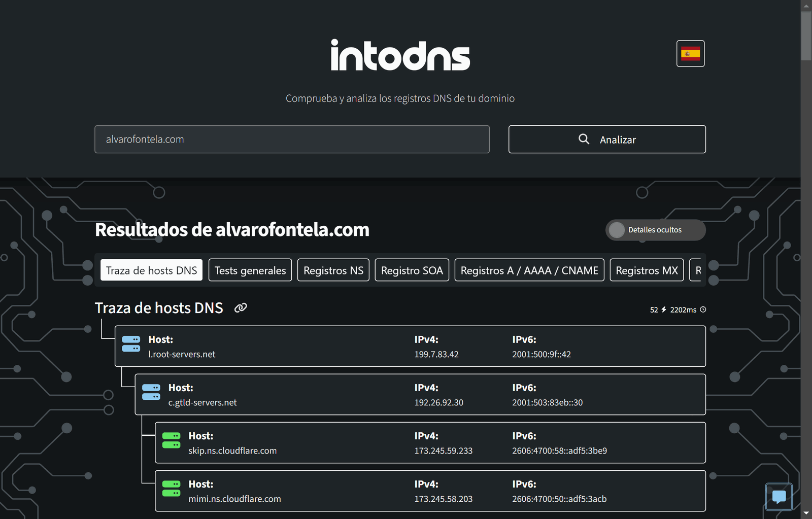Image resolution: width=812 pixels, height=519 pixels.
Task: Click the magnifier icon in Analizar button
Action: [584, 139]
